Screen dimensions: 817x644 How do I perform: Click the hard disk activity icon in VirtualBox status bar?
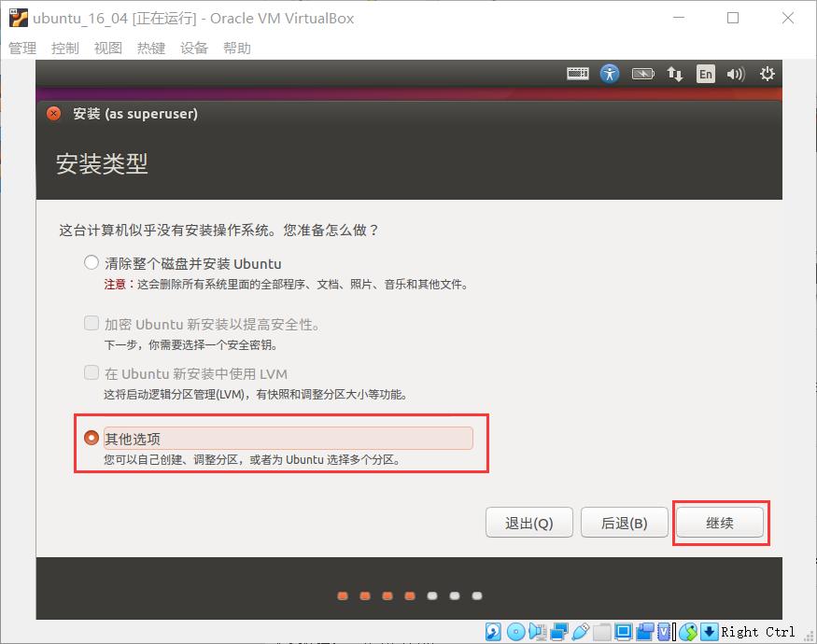pos(493,632)
